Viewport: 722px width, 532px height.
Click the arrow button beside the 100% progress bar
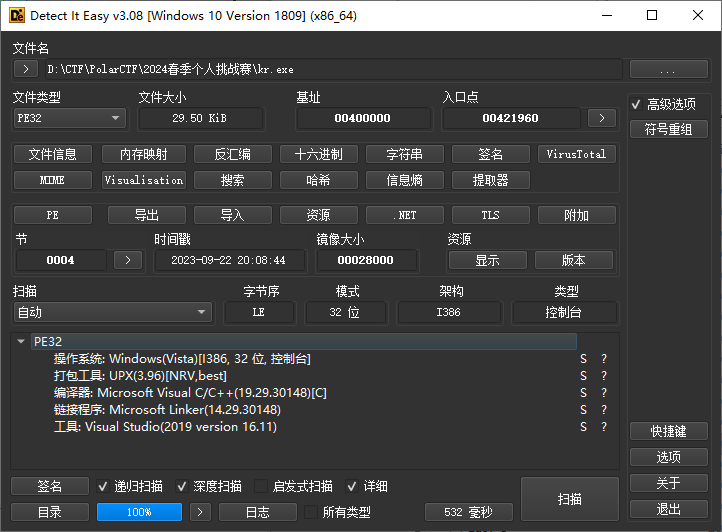[199, 512]
